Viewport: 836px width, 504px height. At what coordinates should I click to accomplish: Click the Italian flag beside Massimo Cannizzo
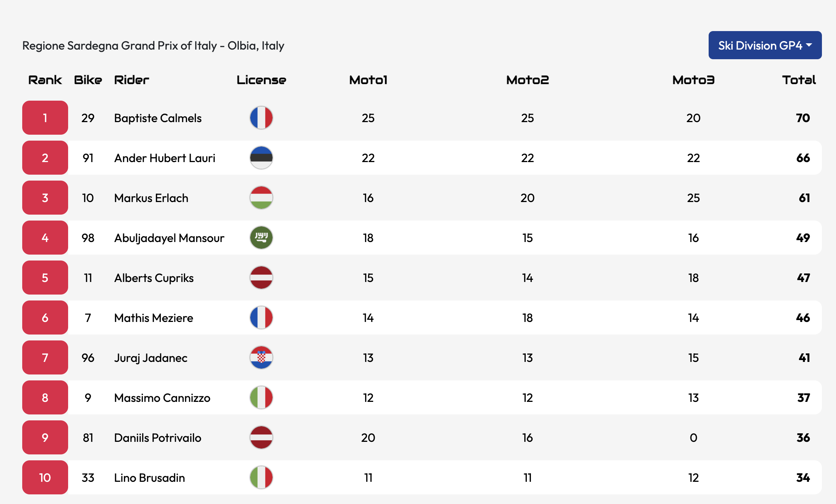[x=261, y=397]
